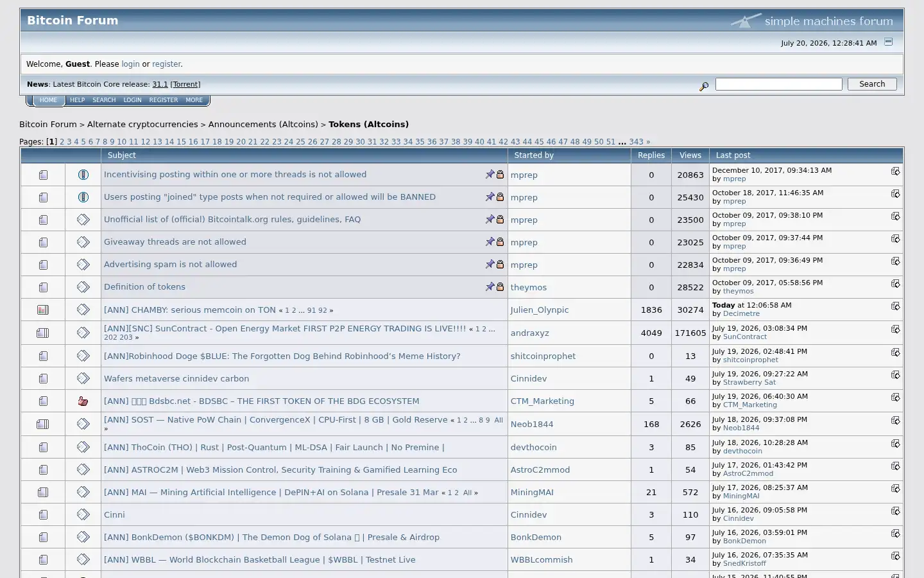The width and height of the screenshot is (924, 578).
Task: Click the Simple Machines Forum logo
Action: pyautogui.click(x=812, y=21)
